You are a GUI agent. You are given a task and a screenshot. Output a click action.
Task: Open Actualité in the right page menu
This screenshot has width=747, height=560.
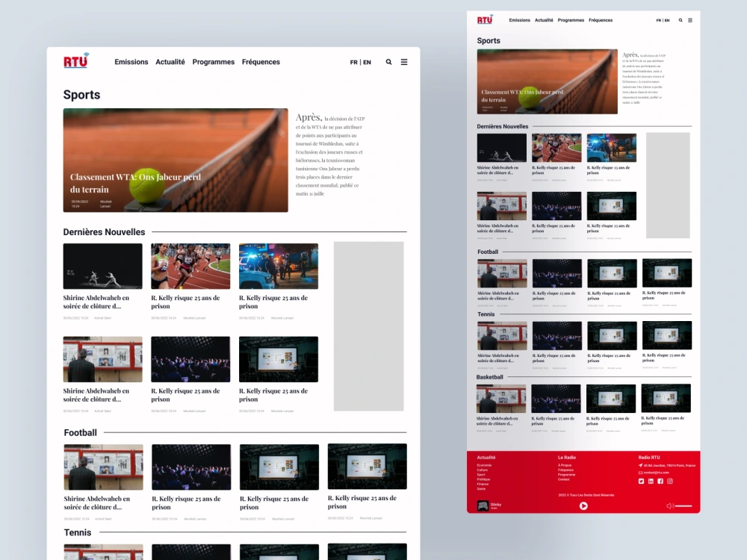[544, 20]
